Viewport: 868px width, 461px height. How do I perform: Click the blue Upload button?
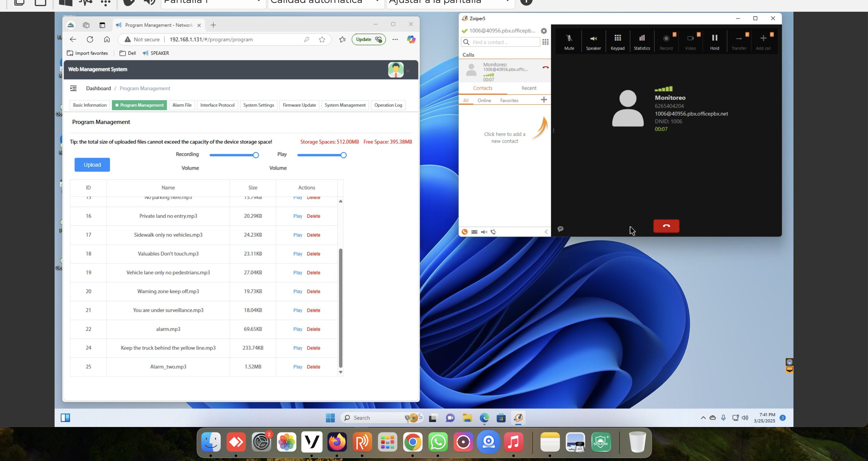pos(92,165)
